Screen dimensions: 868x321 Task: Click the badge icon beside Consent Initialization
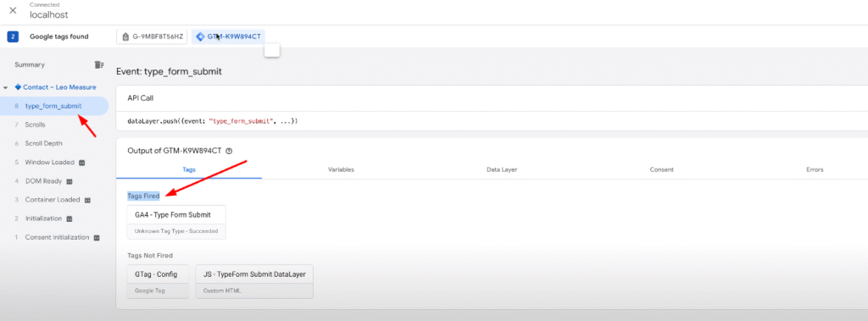tap(97, 238)
